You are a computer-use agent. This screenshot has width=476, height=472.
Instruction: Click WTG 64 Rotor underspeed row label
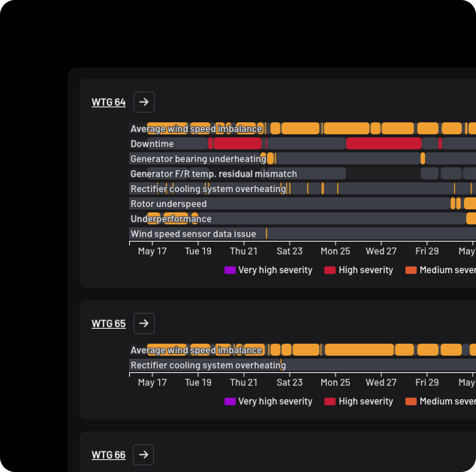[x=169, y=204]
